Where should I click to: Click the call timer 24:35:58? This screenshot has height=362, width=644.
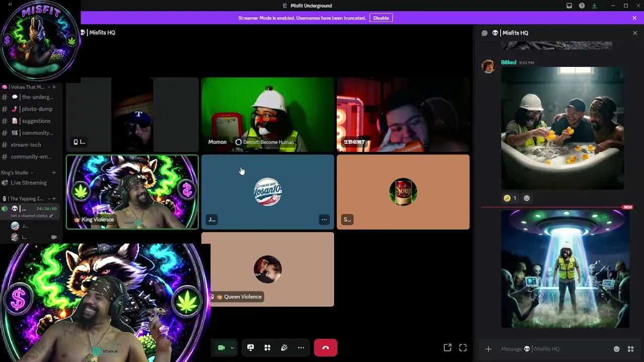tap(47, 209)
